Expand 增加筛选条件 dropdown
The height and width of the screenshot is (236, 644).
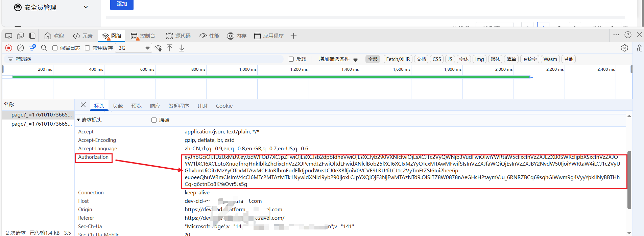pyautogui.click(x=338, y=59)
